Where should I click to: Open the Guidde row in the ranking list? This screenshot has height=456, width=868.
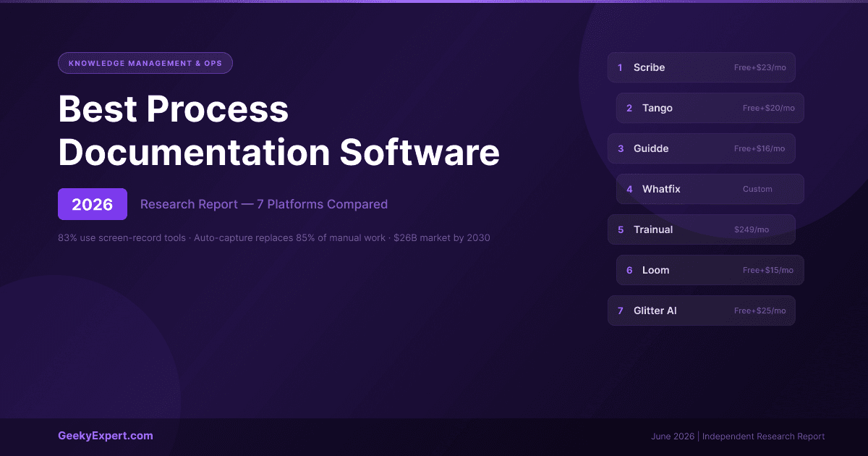[x=702, y=148]
